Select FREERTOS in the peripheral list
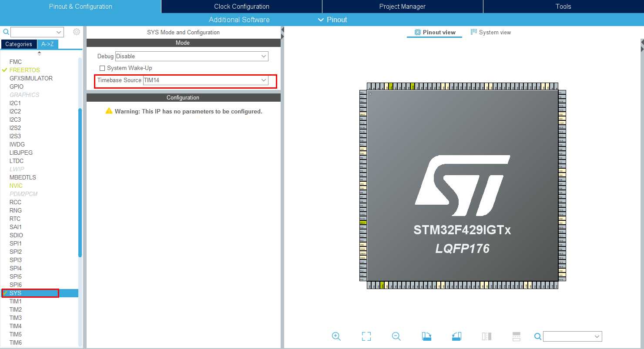The image size is (644, 349). [24, 70]
